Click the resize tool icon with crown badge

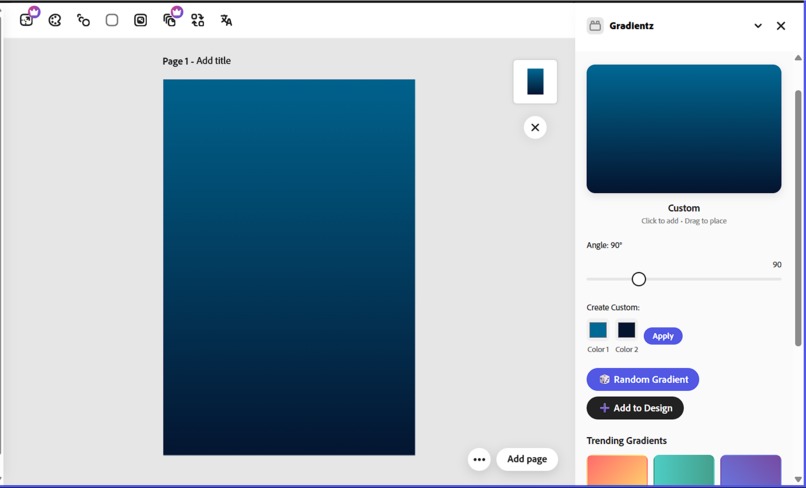pos(27,20)
